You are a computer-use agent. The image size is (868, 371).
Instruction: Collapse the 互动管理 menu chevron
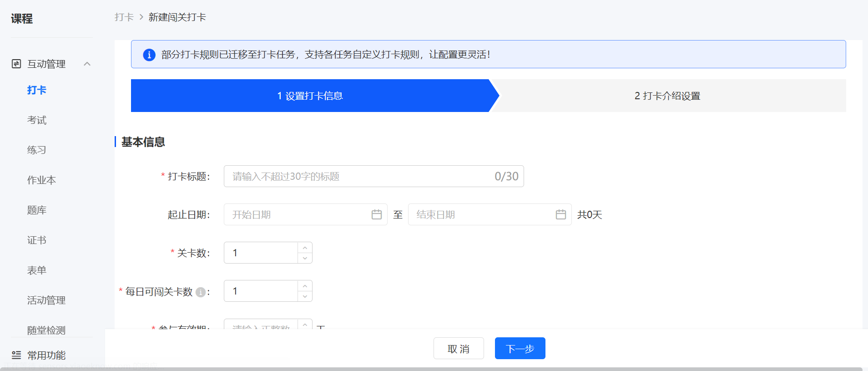click(x=87, y=64)
